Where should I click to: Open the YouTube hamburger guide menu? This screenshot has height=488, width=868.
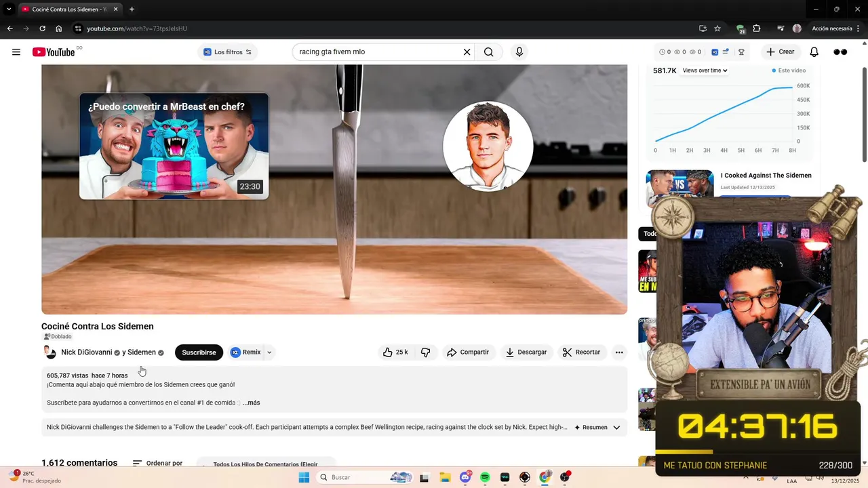pos(16,52)
